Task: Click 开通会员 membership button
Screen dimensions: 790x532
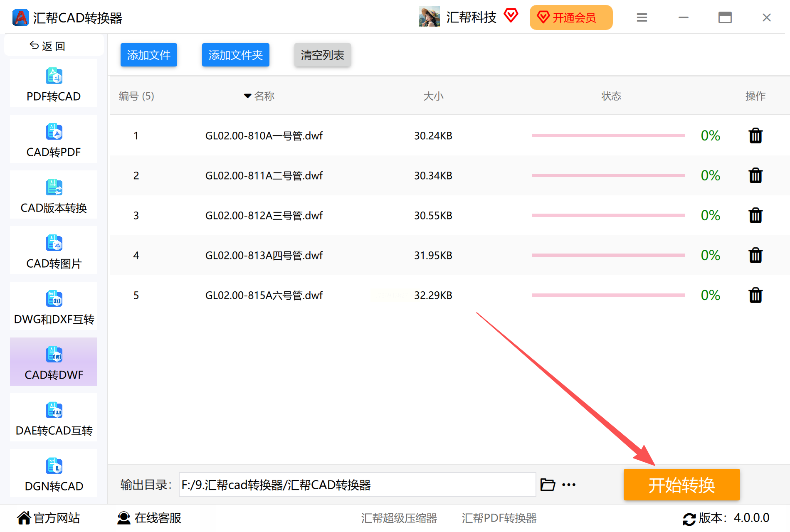Action: pyautogui.click(x=571, y=17)
